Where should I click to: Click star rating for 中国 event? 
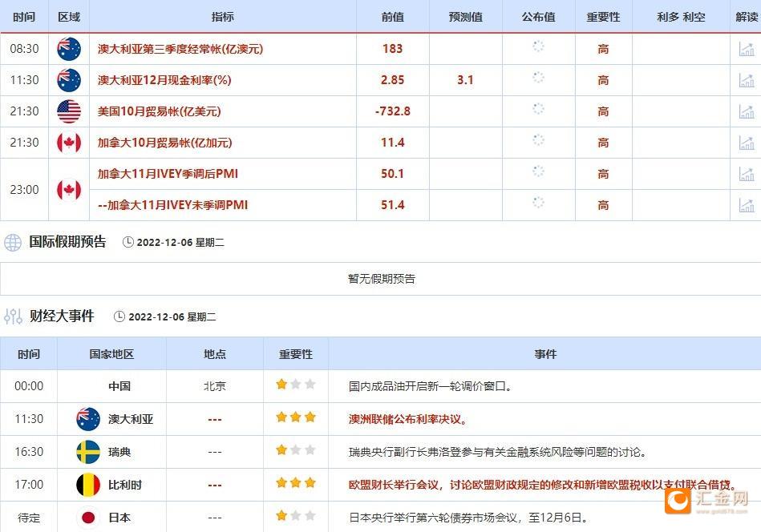296,385
